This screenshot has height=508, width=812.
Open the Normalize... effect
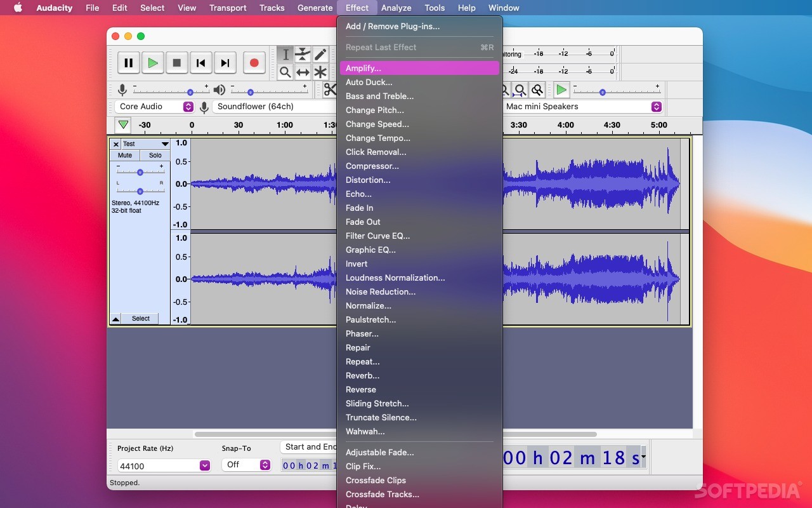coord(419,305)
